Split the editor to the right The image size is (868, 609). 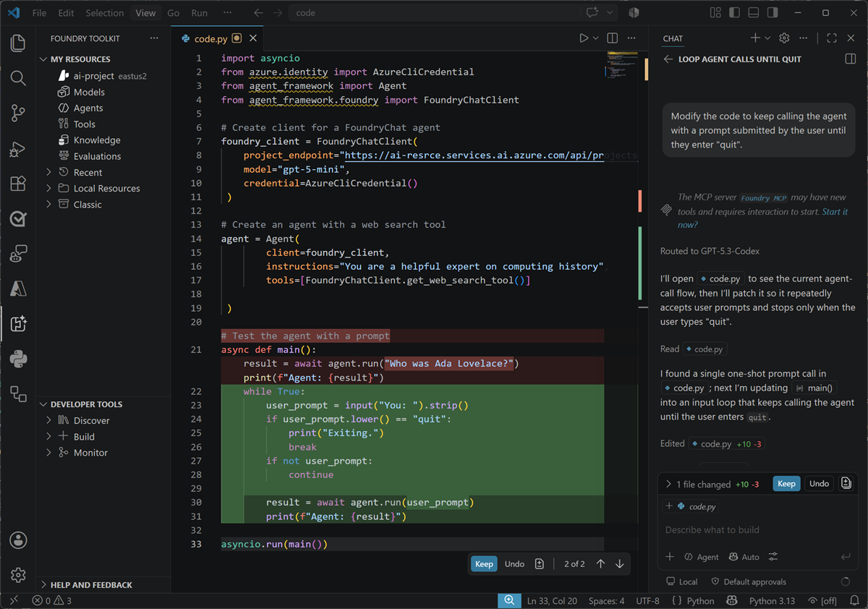tap(612, 38)
